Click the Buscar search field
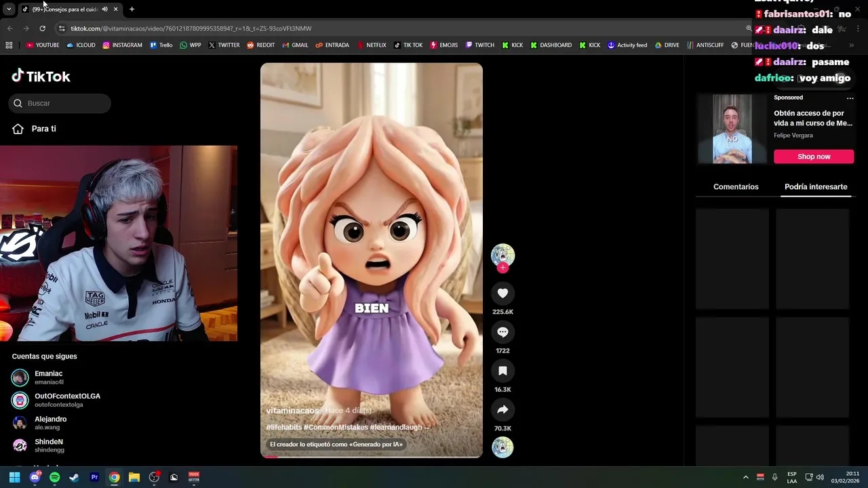 60,103
